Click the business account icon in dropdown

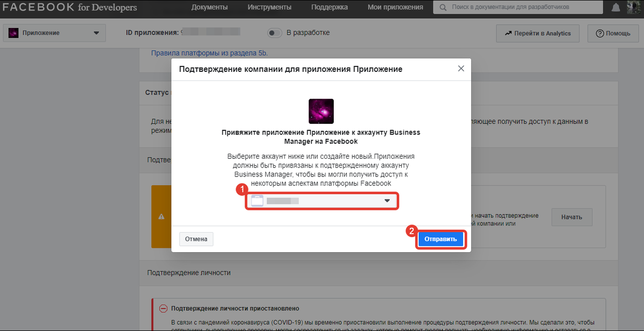[x=257, y=201]
